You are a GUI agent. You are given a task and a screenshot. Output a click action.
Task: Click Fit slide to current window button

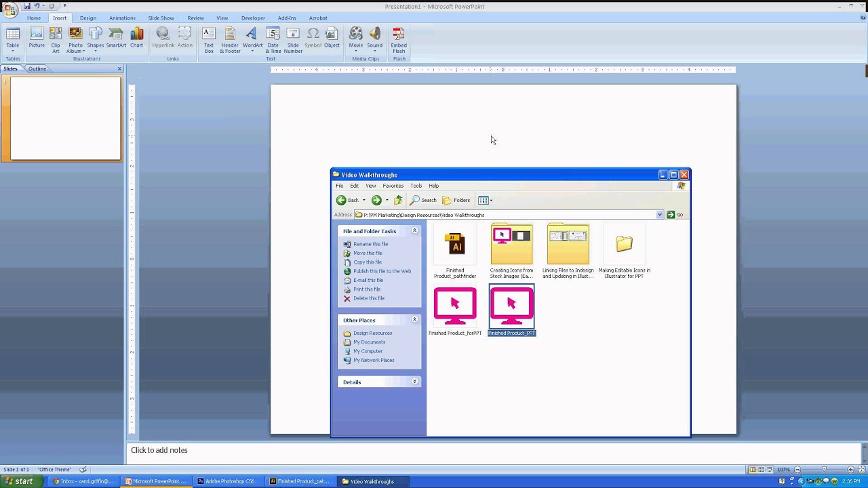[861, 469]
